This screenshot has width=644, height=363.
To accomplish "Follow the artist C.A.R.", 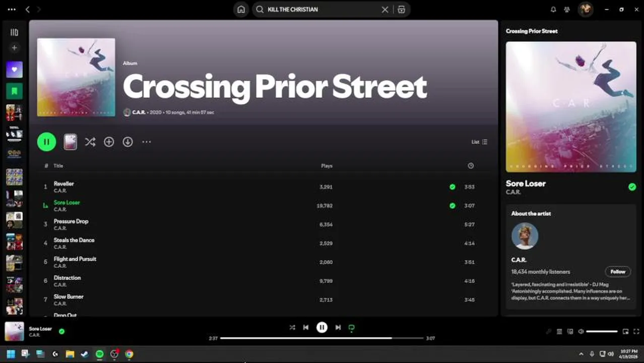I will pos(618,272).
